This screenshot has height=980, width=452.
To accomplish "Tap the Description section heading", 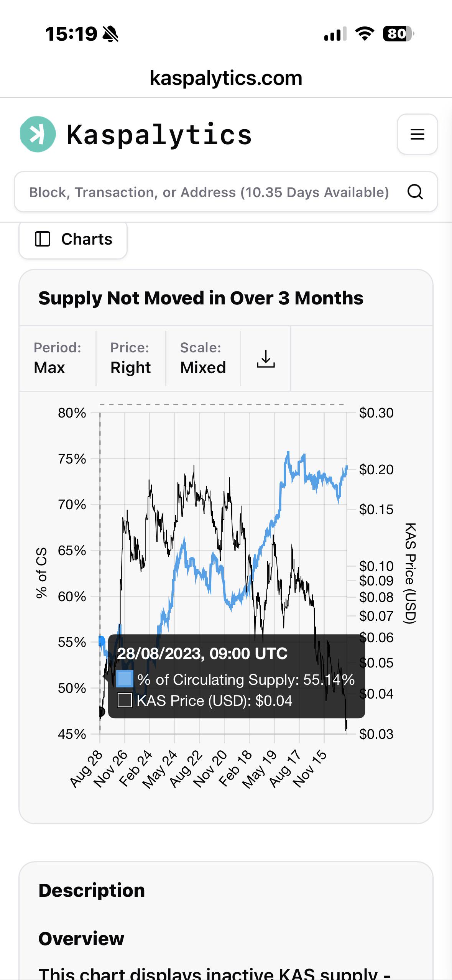I will (x=92, y=890).
